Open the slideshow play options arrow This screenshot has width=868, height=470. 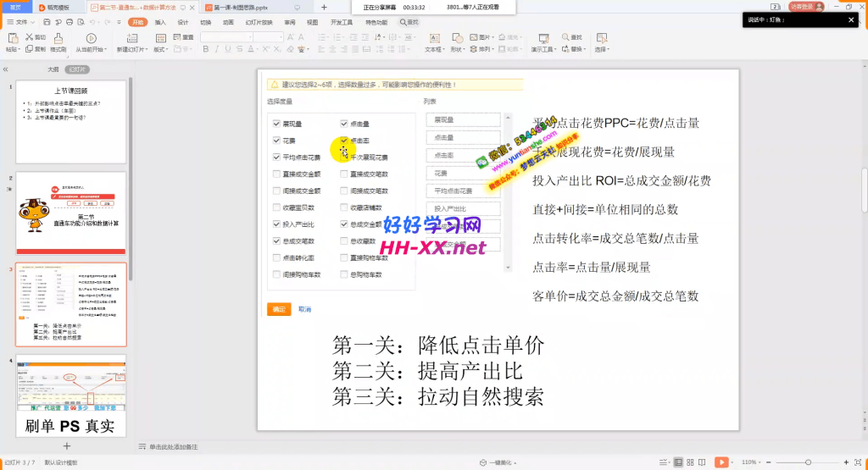732,462
